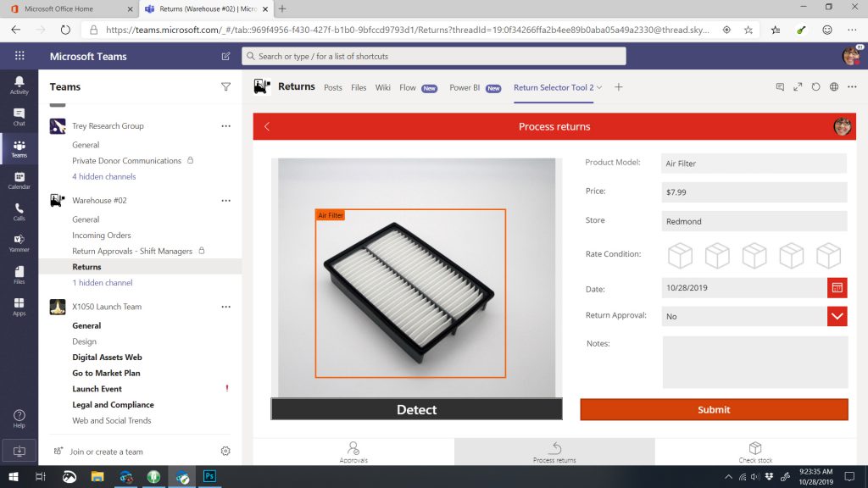The width and height of the screenshot is (868, 488).
Task: Click the filter teams funnel icon
Action: pos(225,86)
